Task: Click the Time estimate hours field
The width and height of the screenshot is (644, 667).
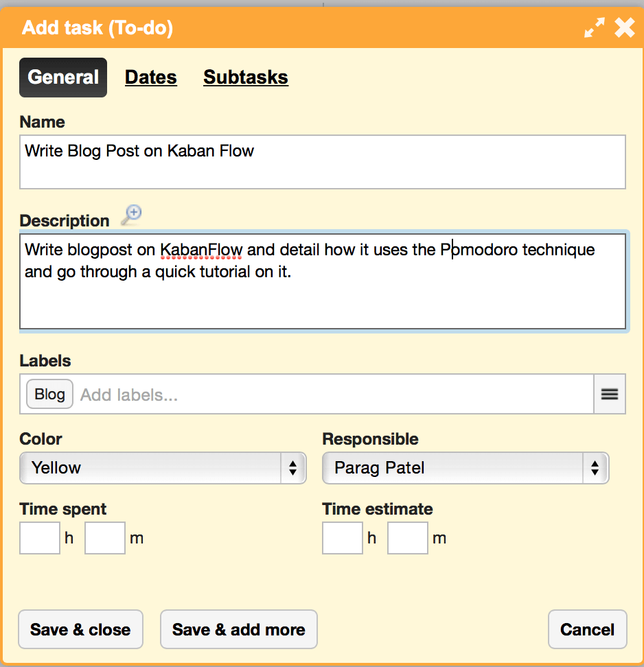Action: 343,538
